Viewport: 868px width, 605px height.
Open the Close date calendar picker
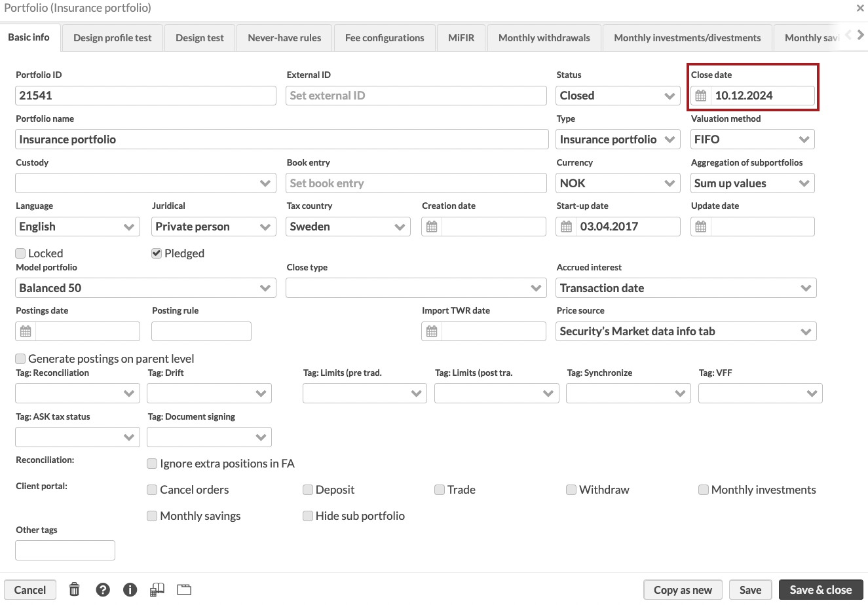(x=700, y=96)
